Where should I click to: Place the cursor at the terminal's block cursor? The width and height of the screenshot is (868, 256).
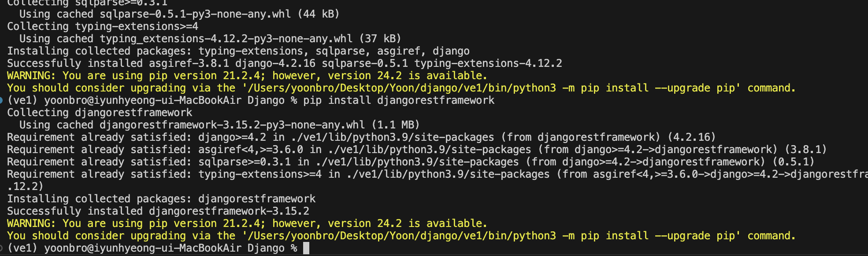306,248
